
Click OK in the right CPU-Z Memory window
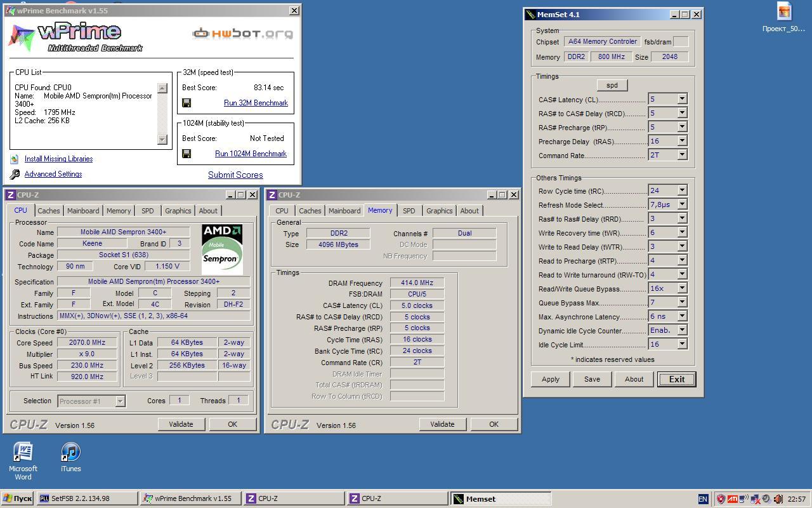click(494, 424)
